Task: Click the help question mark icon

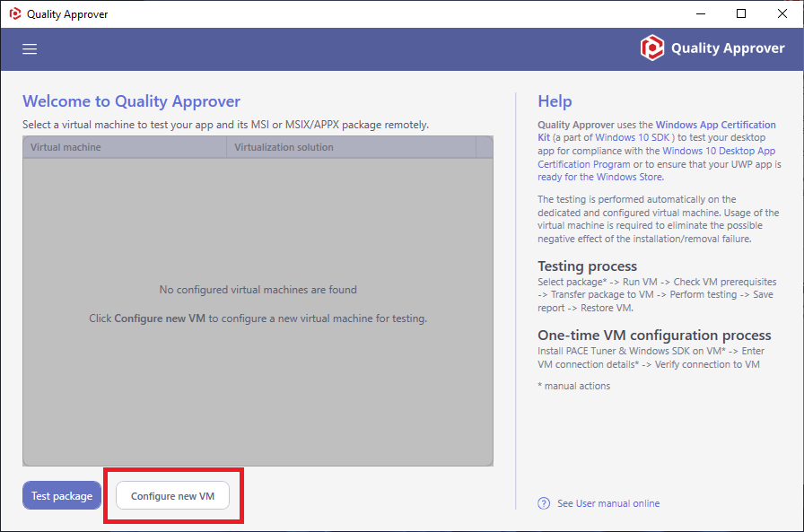Action: click(x=544, y=503)
